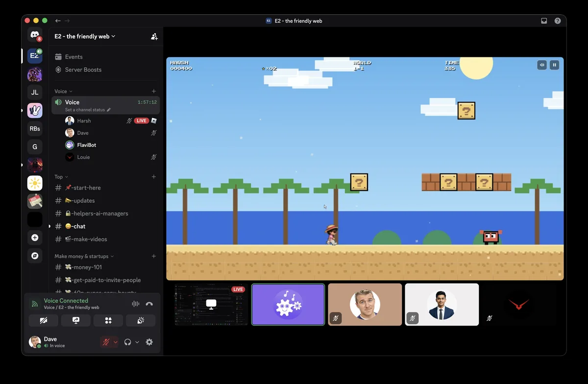Select FlaviBot purple tile
Image resolution: width=588 pixels, height=384 pixels.
(288, 305)
